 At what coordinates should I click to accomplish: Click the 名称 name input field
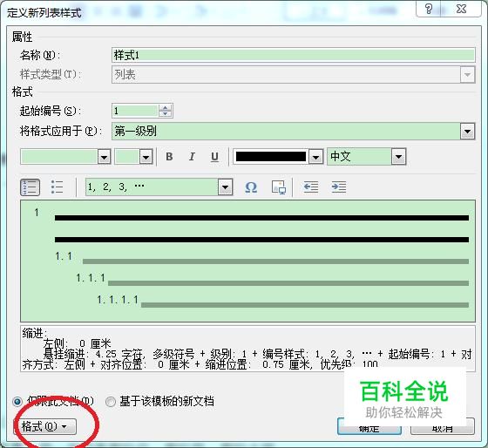(293, 55)
